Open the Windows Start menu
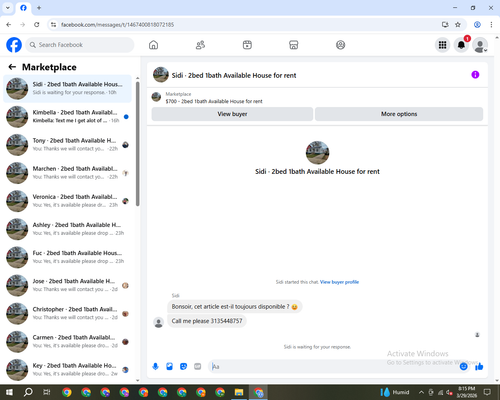The height and width of the screenshot is (400, 500). (x=9, y=392)
